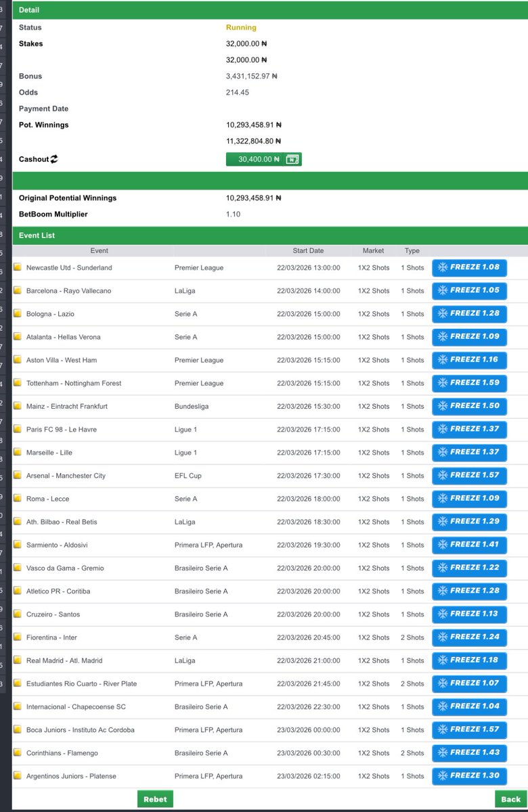Click yellow status icon for Sarmiento - Aldosivi
The image size is (528, 812).
[x=18, y=545]
